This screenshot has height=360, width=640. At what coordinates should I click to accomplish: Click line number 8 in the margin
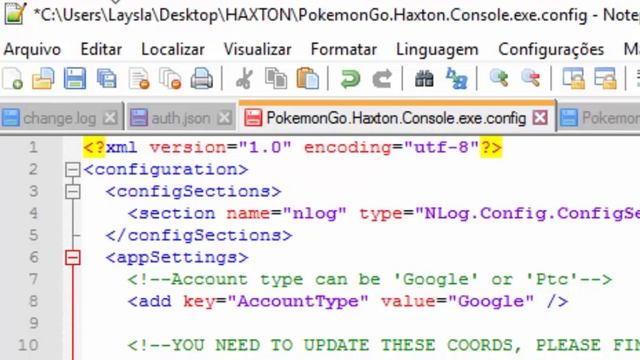tap(33, 301)
